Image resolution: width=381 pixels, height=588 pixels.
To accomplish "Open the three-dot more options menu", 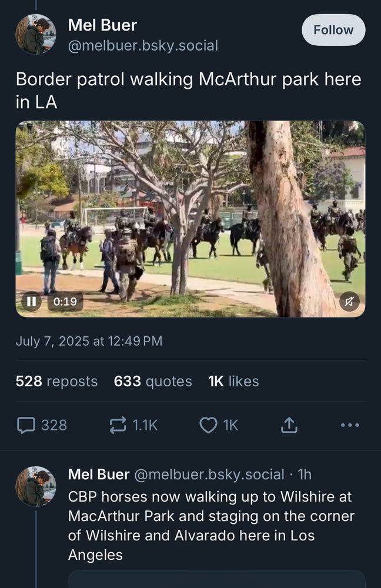I will (x=350, y=425).
